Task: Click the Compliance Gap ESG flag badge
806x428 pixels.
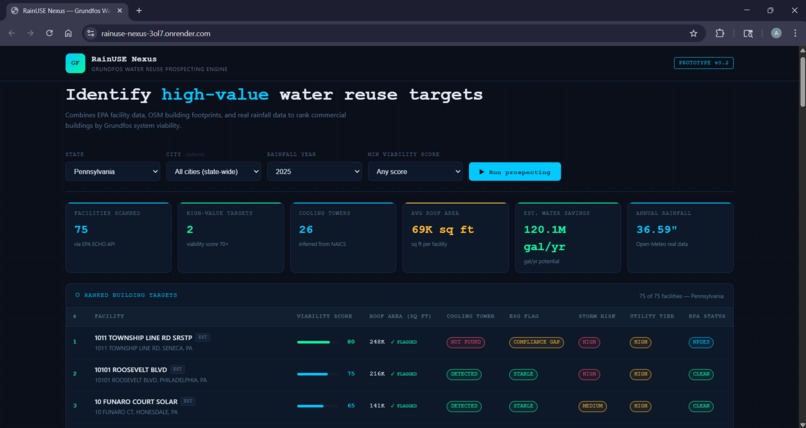Action: tap(536, 342)
